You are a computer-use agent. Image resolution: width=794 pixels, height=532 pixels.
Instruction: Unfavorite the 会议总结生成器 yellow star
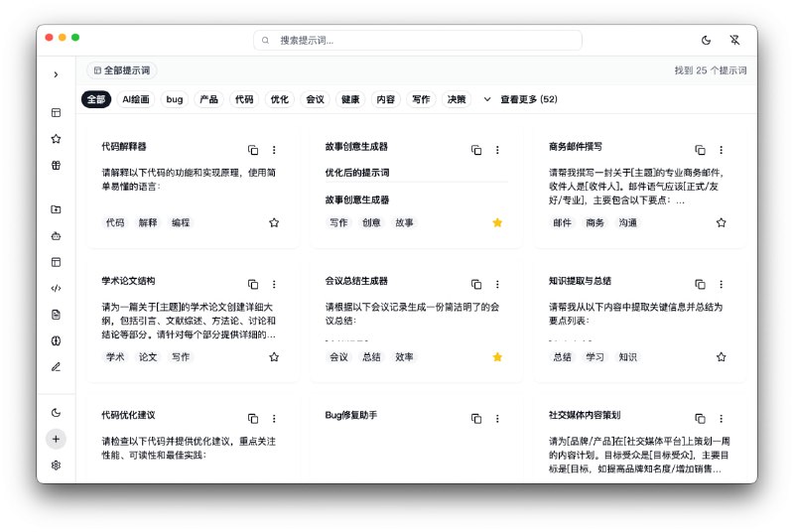pyautogui.click(x=497, y=357)
